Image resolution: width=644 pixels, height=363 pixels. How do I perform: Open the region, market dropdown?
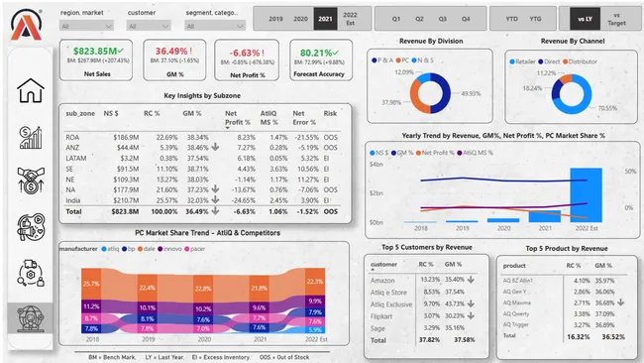click(86, 27)
